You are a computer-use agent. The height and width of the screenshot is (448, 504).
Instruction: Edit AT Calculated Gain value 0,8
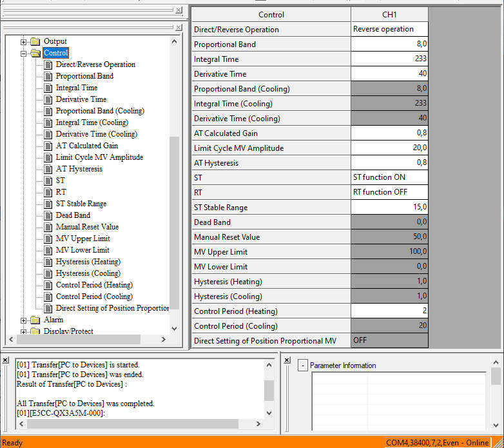(389, 133)
